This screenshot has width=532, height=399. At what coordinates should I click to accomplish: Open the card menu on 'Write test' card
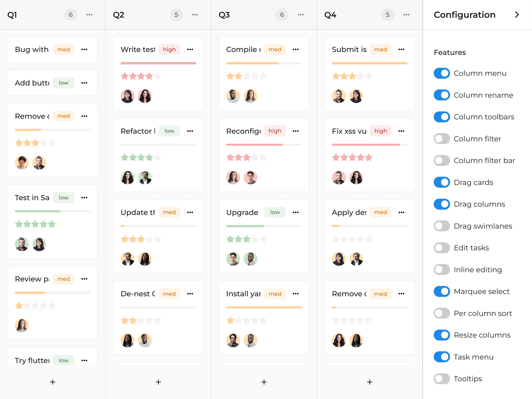tap(190, 49)
